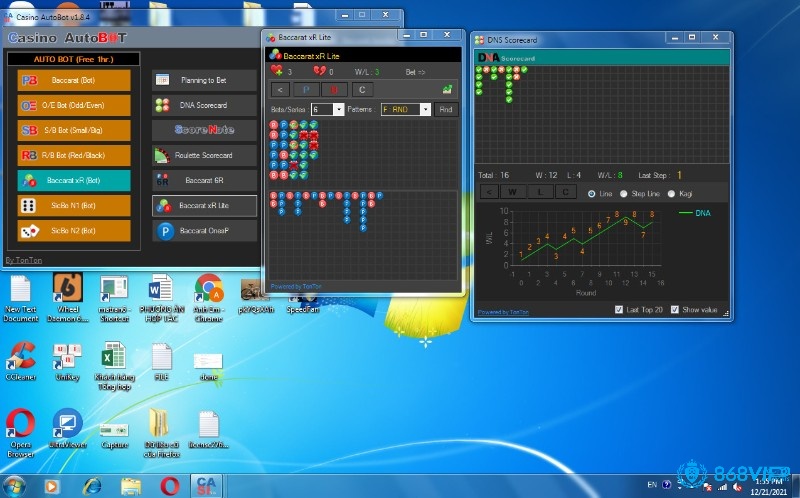Open the New Text Document desktop icon
The image size is (800, 498).
click(20, 299)
